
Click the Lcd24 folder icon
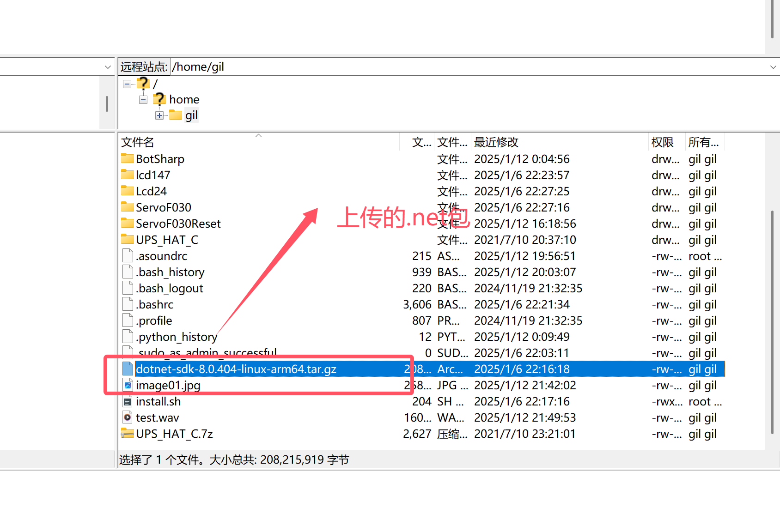point(127,191)
